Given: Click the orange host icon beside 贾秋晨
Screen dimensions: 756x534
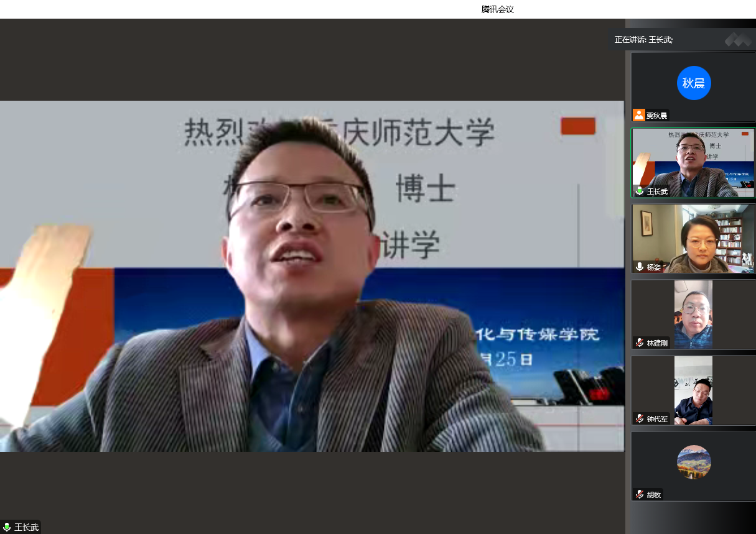Looking at the screenshot, I should tap(639, 115).
